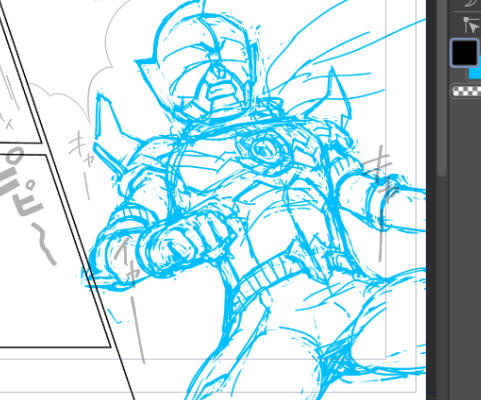Click the canvas vertical scrollbar

[x=442, y=88]
